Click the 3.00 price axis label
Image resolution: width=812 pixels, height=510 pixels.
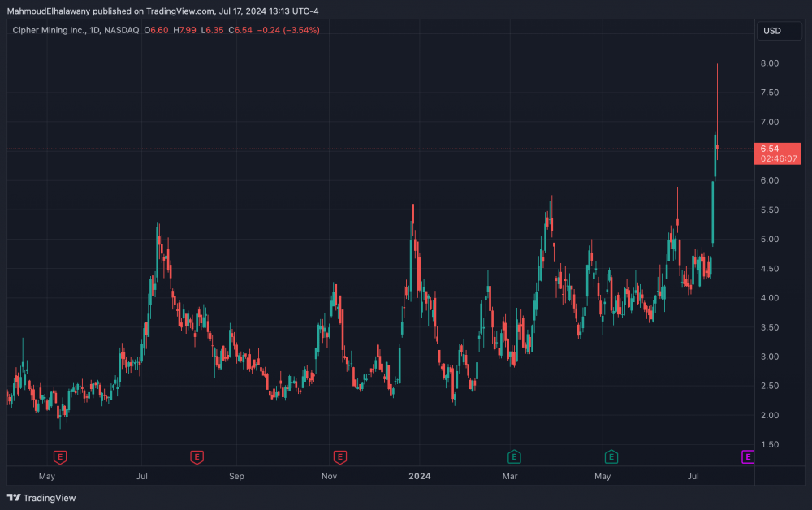770,357
